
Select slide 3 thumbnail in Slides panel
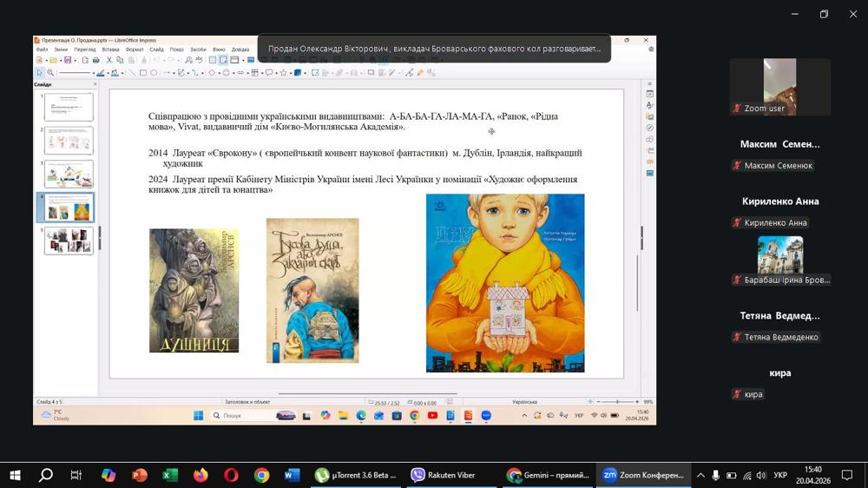tap(69, 174)
